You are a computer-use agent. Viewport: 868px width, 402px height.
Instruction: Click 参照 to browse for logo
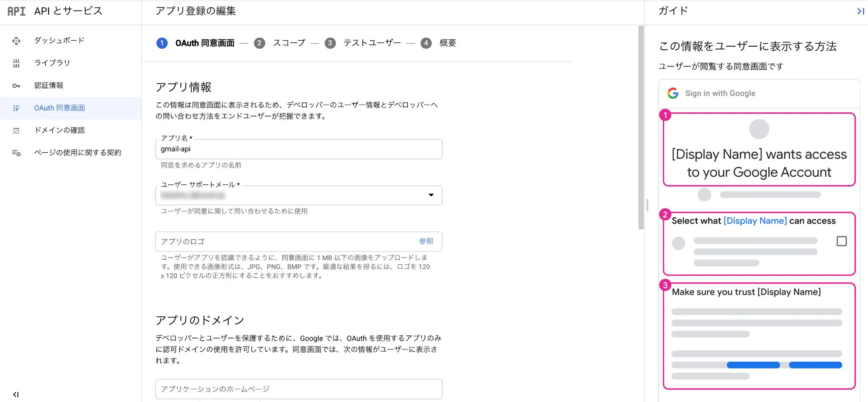(426, 241)
